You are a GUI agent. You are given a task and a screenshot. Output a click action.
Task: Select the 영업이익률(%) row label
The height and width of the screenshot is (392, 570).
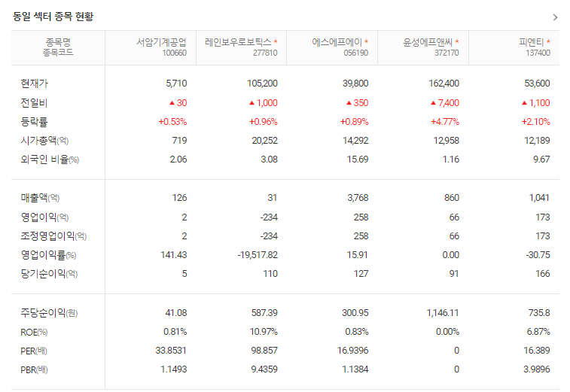point(48,255)
